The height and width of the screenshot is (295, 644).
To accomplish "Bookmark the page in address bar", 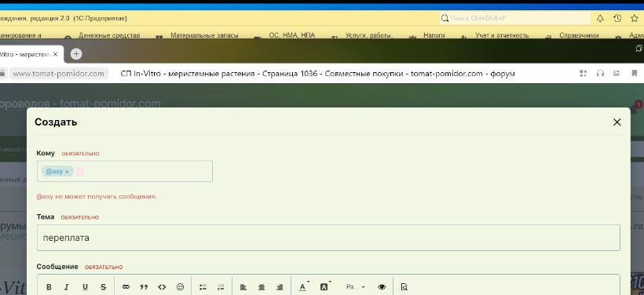I will tap(634, 74).
